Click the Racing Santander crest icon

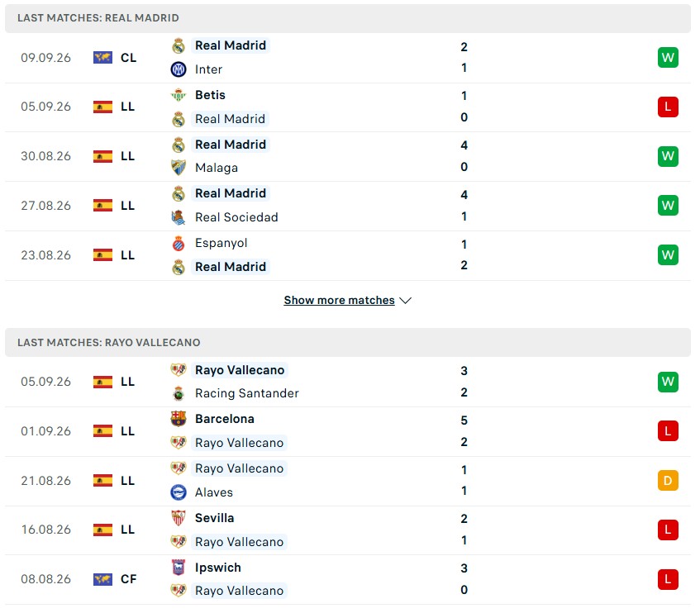[x=179, y=393]
